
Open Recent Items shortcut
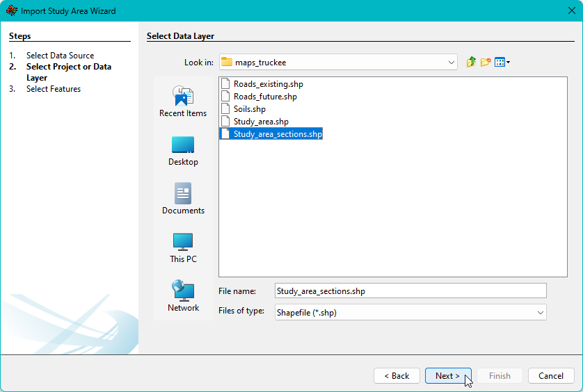click(183, 101)
